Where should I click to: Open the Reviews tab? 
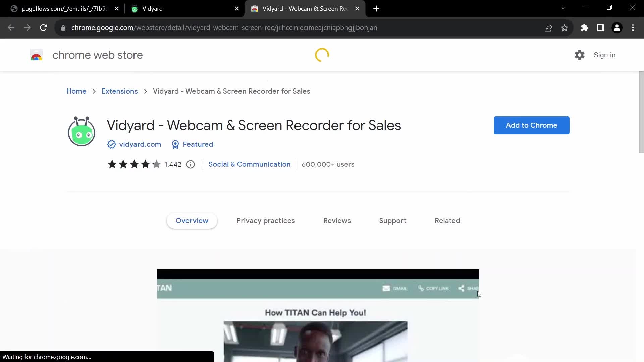337,220
